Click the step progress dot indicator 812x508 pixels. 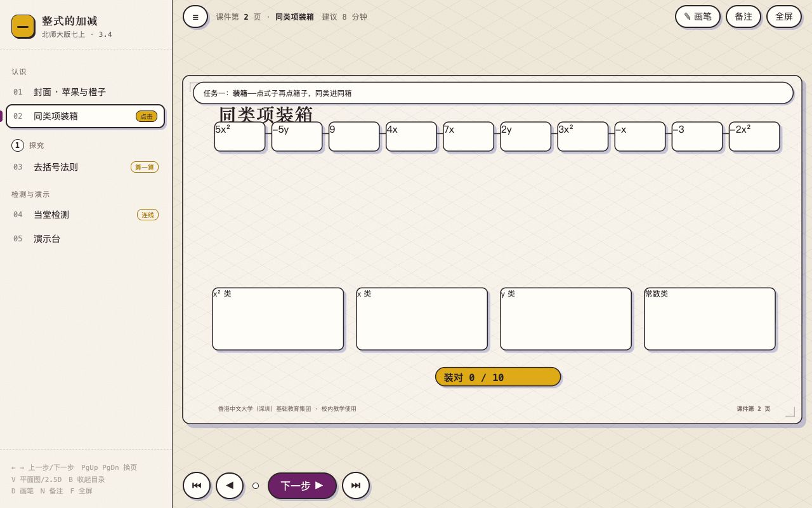256,486
